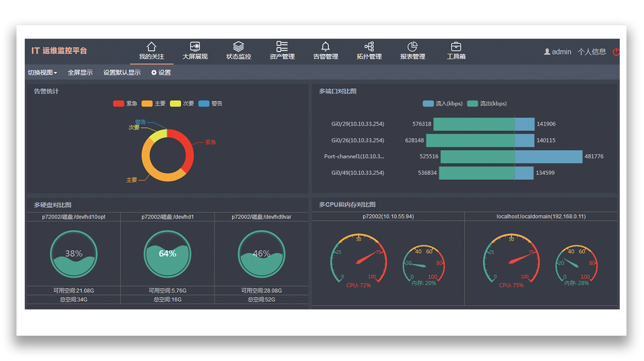Image resolution: width=644 pixels, height=361 pixels.
Task: Click the 481776 bar value
Action: click(594, 157)
